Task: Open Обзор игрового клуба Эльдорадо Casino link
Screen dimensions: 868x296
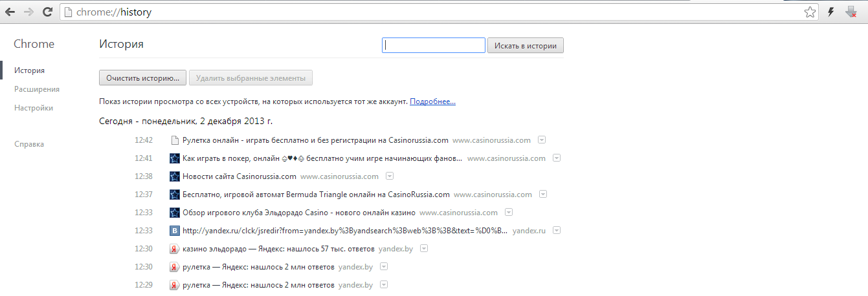Action: (x=299, y=213)
